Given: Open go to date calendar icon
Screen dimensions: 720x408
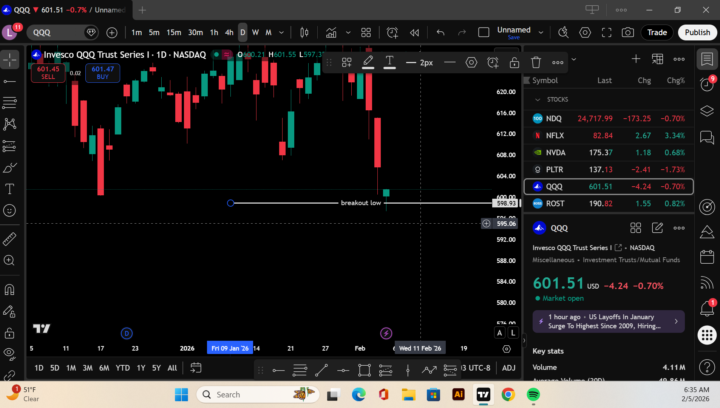Looking at the screenshot, I should pyautogui.click(x=196, y=368).
